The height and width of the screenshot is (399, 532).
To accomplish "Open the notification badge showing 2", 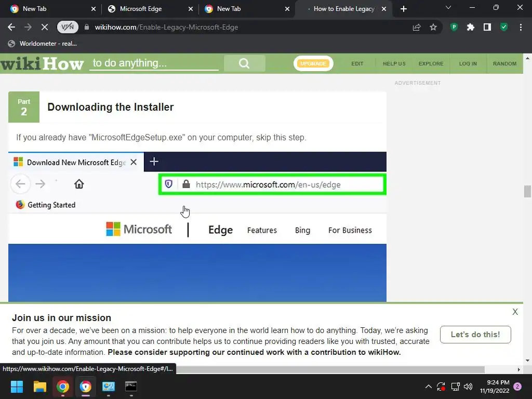I will (x=517, y=387).
